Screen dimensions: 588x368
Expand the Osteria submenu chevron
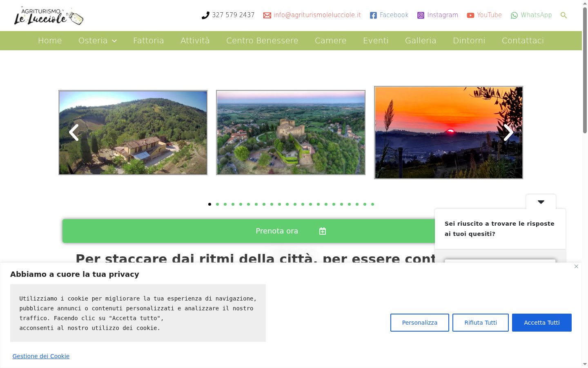[114, 41]
